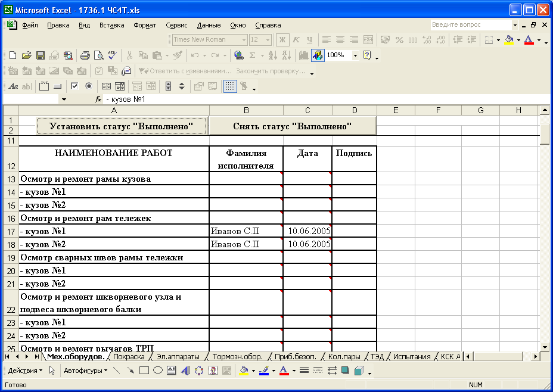Expand the Введите вопрос help box dropdown
The image size is (553, 392).
coord(515,24)
